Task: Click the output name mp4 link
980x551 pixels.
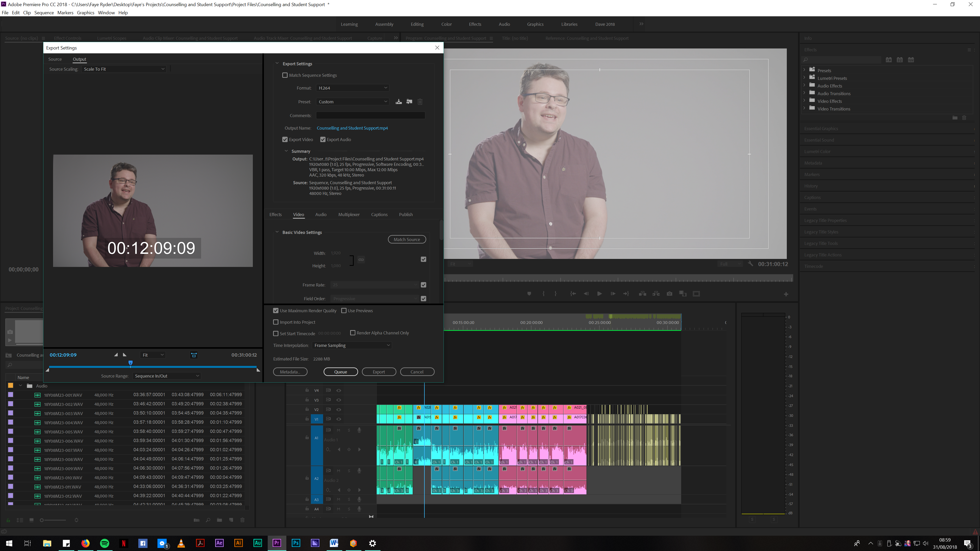Action: pos(352,128)
